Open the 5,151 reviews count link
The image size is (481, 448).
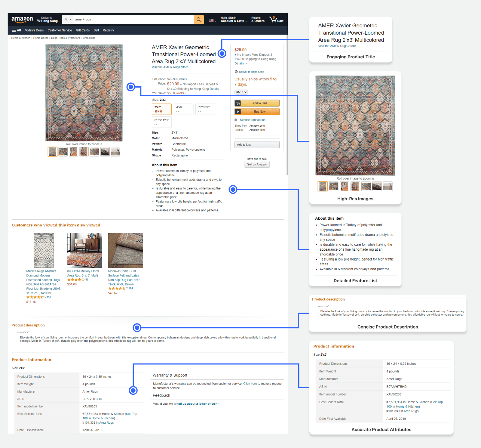pyautogui.click(x=48, y=297)
